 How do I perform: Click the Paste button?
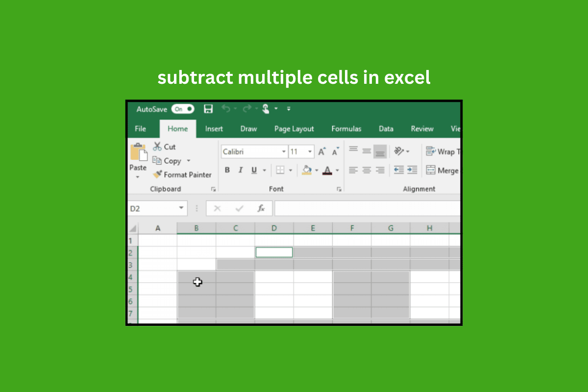tap(138, 161)
